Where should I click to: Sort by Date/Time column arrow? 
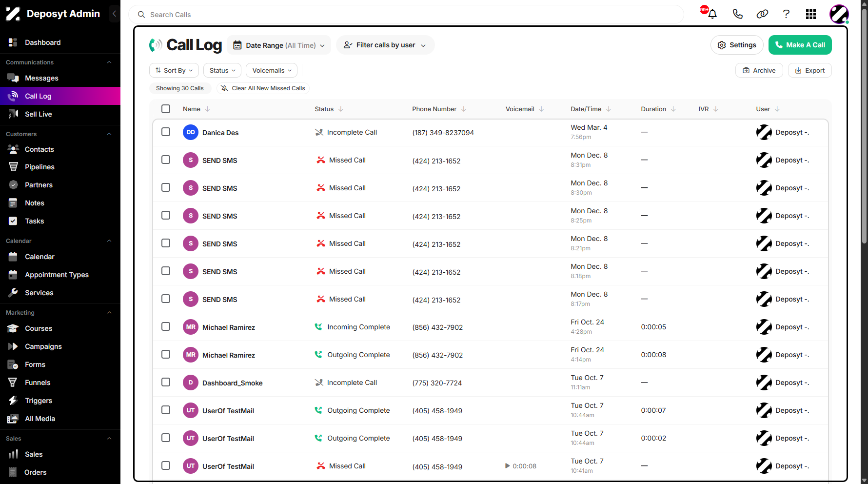click(609, 109)
